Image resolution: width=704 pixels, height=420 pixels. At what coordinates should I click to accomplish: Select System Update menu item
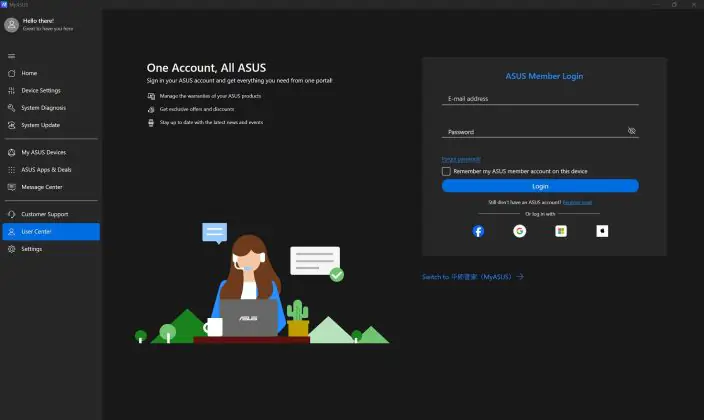[x=51, y=125]
